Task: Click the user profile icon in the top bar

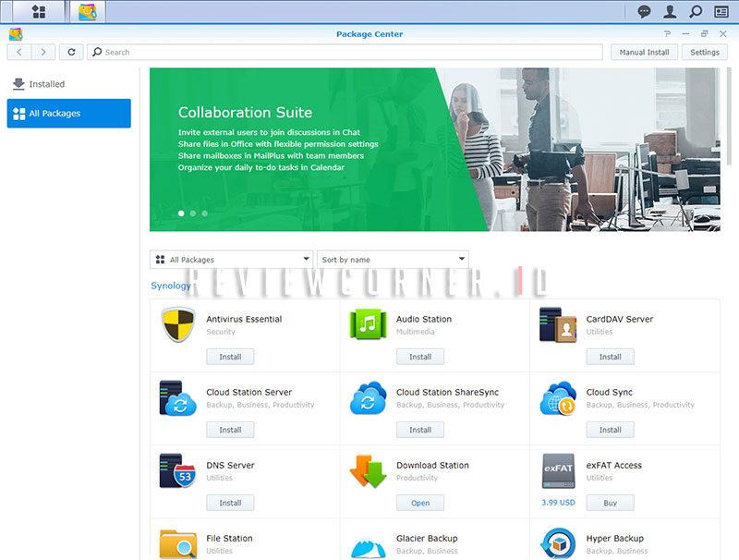Action: click(669, 11)
